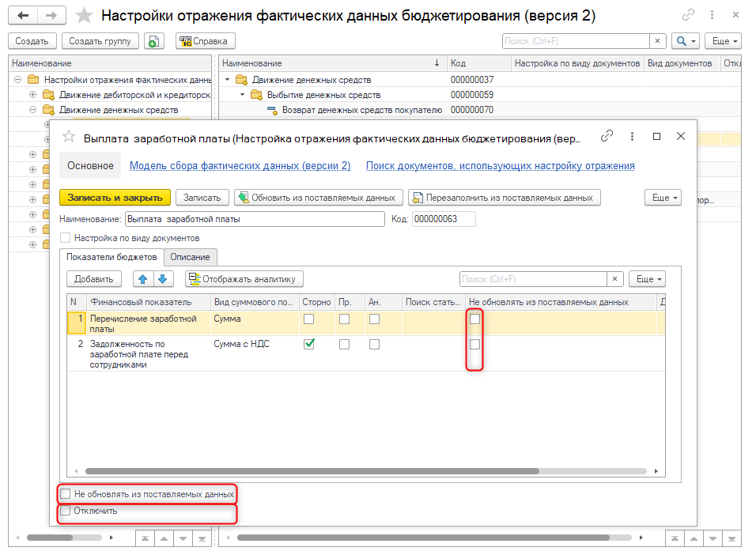Go forward with the right arrow button

(51, 16)
